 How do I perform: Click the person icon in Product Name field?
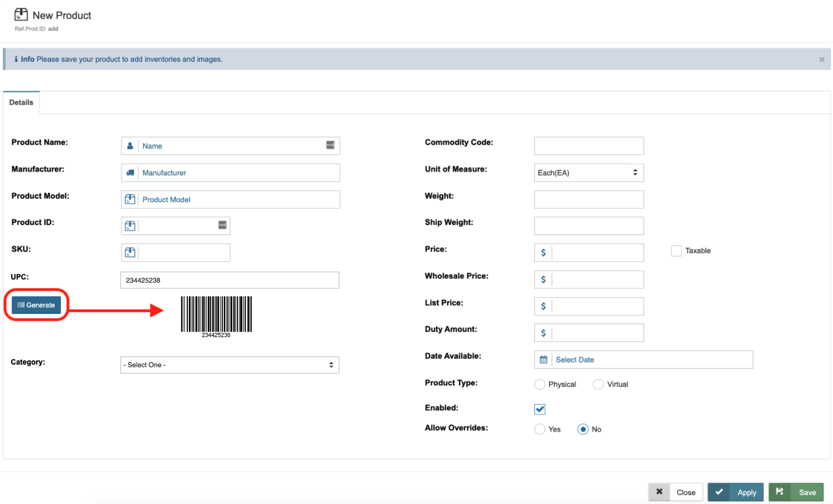pyautogui.click(x=130, y=146)
